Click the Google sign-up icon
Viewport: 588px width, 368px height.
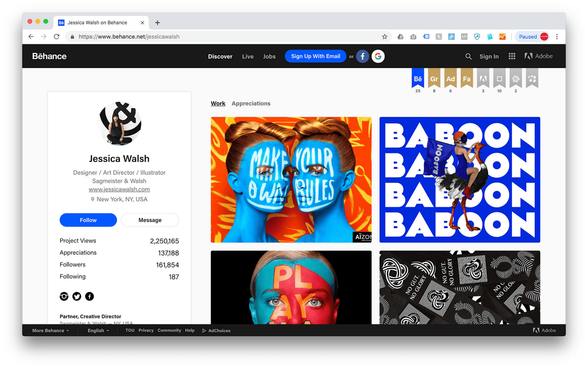click(378, 56)
